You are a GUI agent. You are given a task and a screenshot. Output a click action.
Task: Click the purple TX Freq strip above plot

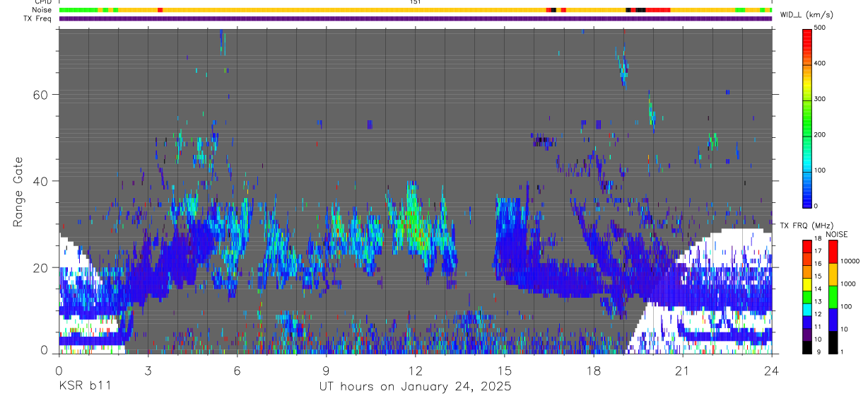pyautogui.click(x=415, y=18)
